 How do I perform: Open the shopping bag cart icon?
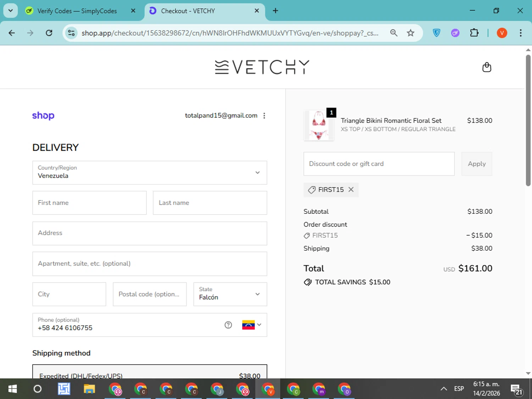(x=487, y=67)
